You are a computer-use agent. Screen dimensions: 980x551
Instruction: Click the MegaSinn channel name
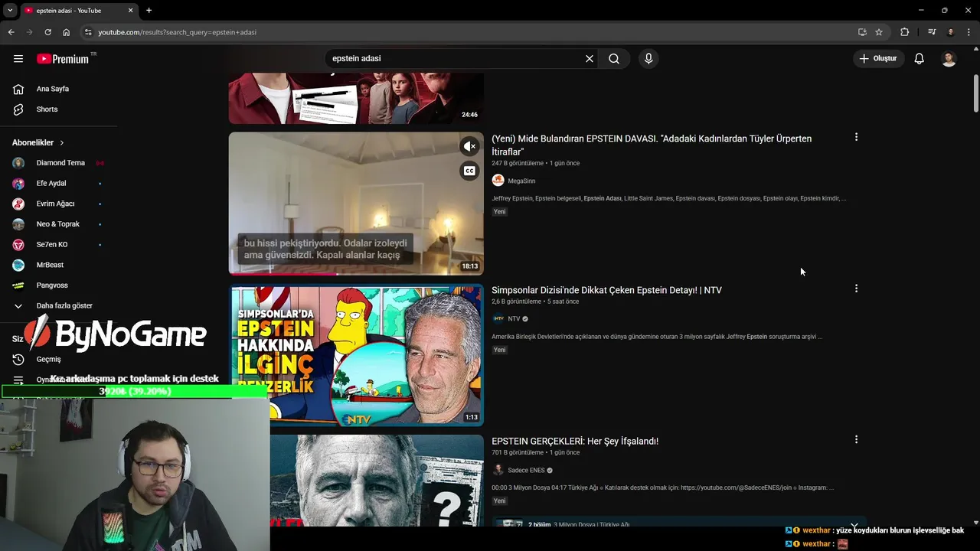[x=521, y=181]
